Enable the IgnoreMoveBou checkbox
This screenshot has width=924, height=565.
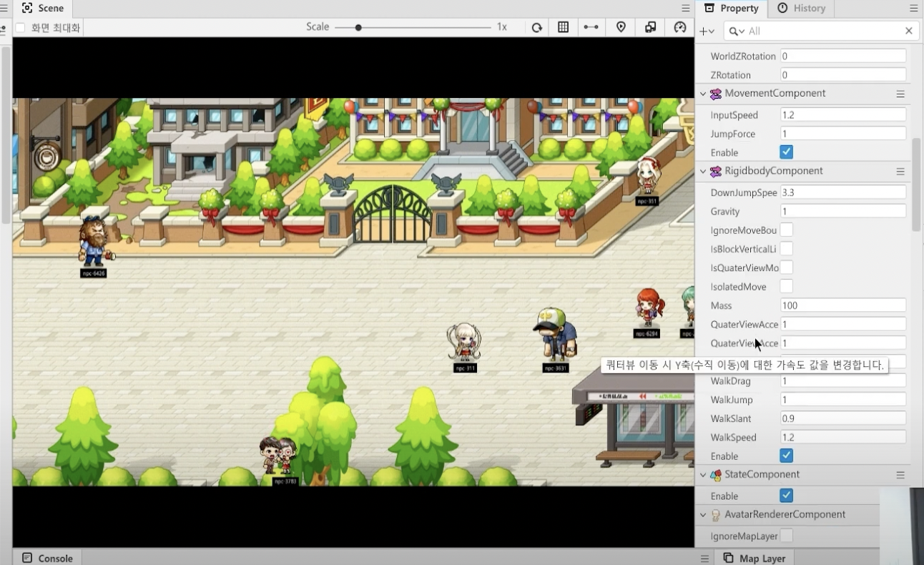786,230
